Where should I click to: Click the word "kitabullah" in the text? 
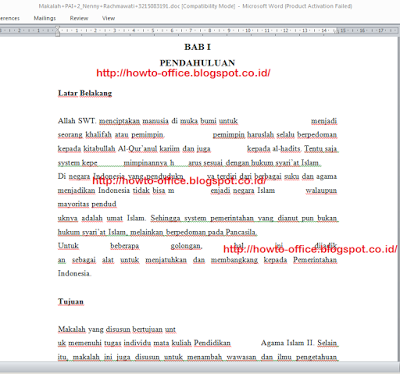[x=99, y=148]
